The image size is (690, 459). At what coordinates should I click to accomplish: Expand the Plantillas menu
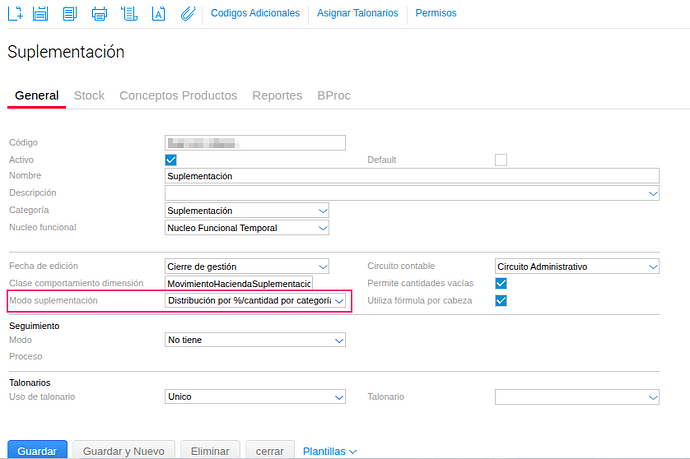point(330,451)
